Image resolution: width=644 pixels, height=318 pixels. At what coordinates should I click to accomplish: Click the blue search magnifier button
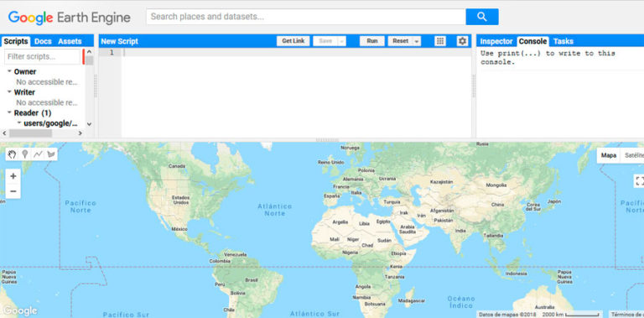coord(482,17)
